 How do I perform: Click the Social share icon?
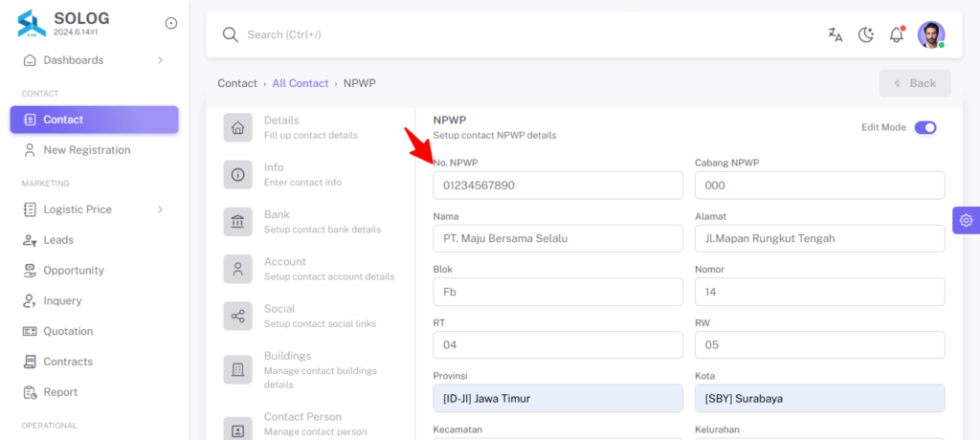click(237, 317)
